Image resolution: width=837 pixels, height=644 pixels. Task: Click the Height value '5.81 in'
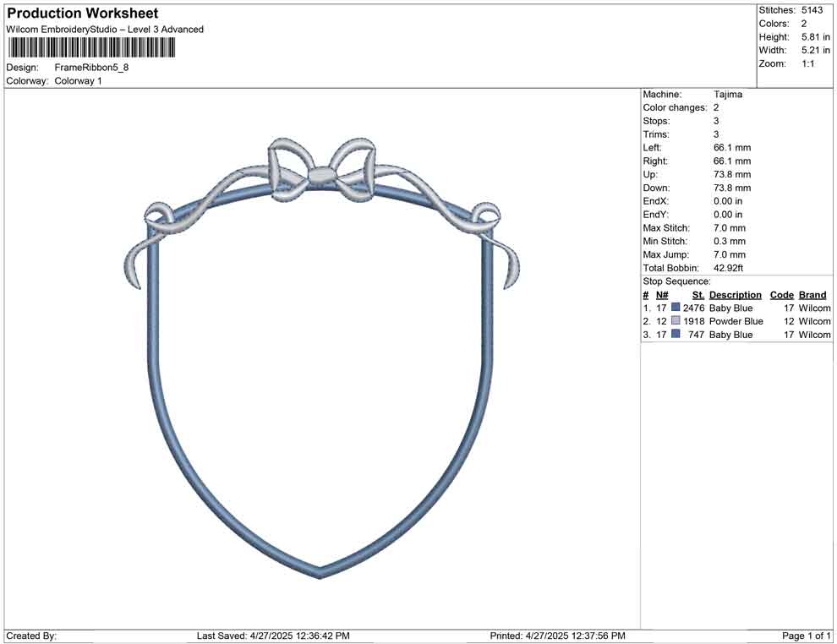point(816,37)
